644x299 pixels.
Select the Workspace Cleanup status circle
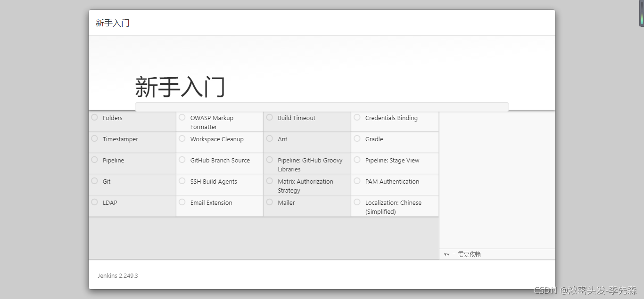pyautogui.click(x=182, y=138)
